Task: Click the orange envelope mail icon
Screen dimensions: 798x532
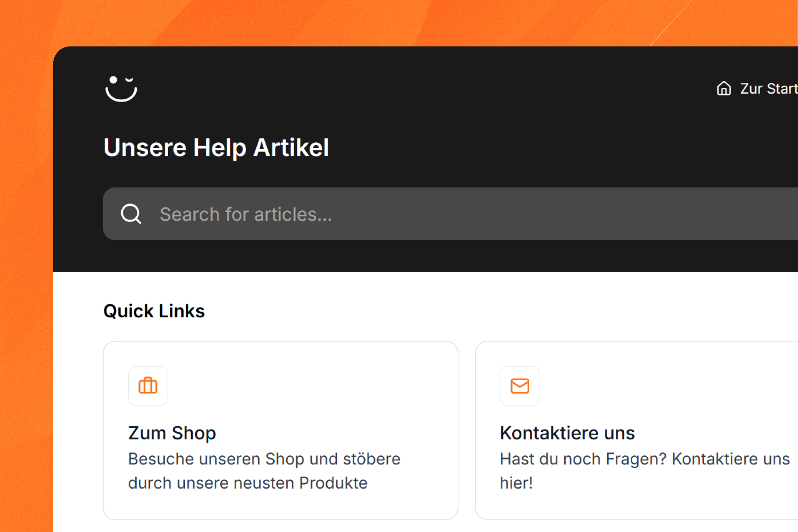Action: coord(520,386)
